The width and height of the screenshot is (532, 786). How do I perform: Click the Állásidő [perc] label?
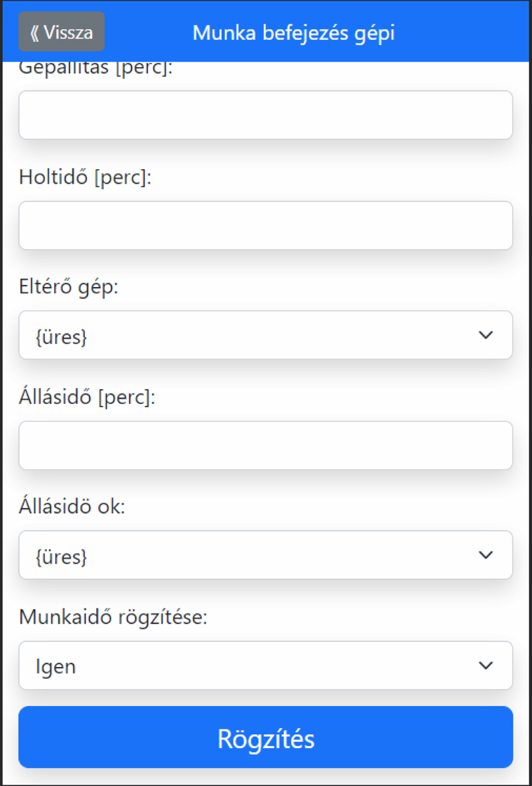point(87,397)
